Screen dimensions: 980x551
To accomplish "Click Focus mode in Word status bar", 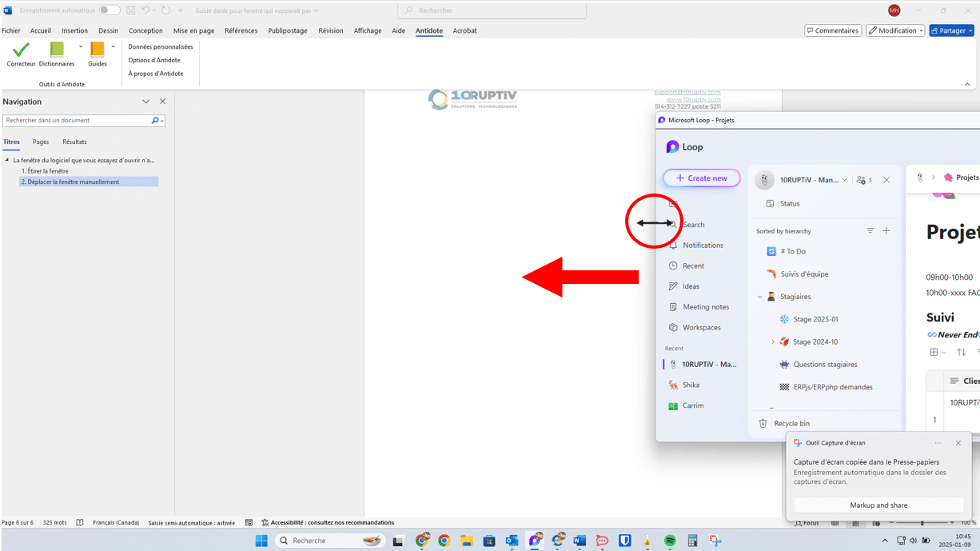I will click(806, 523).
